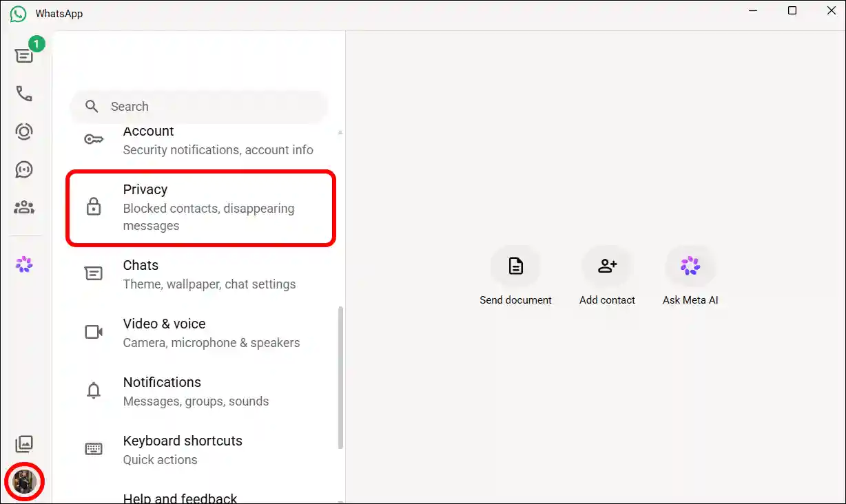Viewport: 846px width, 504px height.
Task: Click 'Quick actions' text
Action: (160, 460)
